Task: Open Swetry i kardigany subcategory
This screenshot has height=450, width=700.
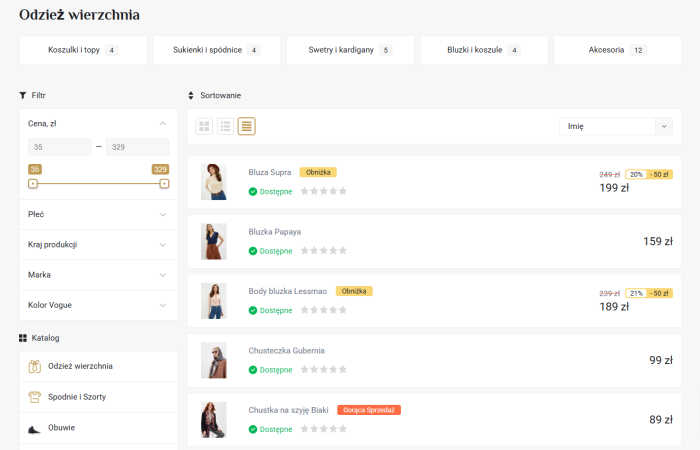Action: 350,50
